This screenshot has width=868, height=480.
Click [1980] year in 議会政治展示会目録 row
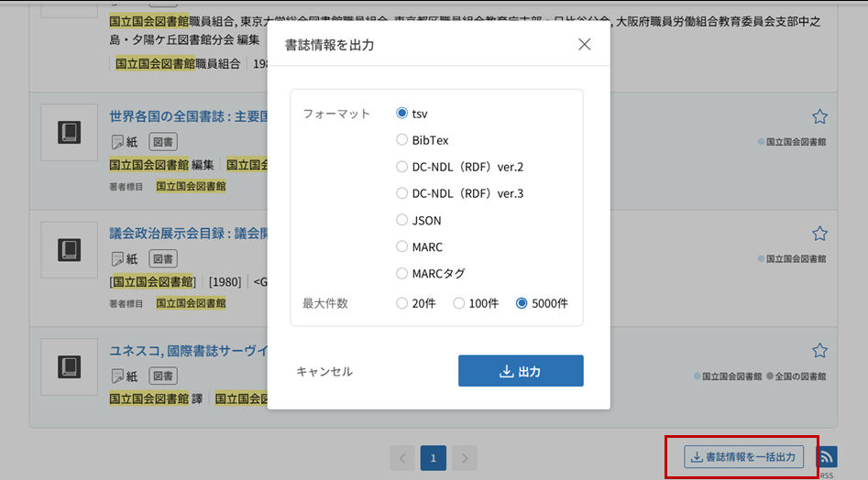pyautogui.click(x=225, y=282)
